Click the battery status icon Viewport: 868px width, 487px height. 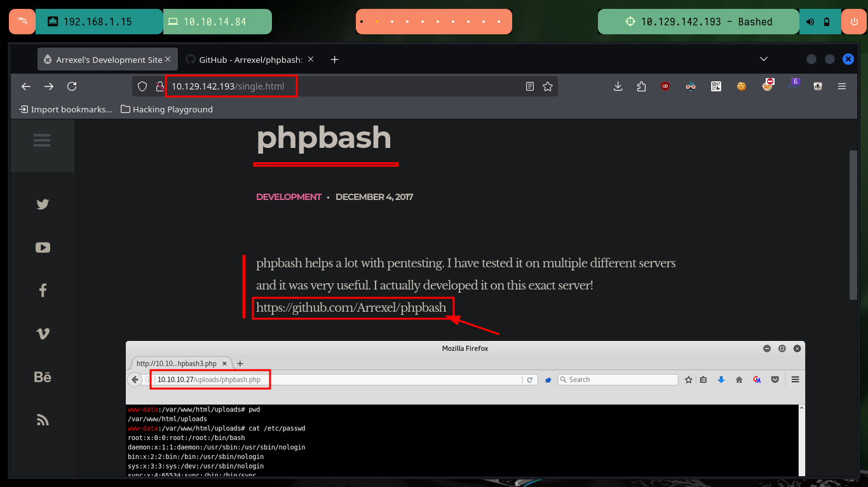pyautogui.click(x=827, y=22)
